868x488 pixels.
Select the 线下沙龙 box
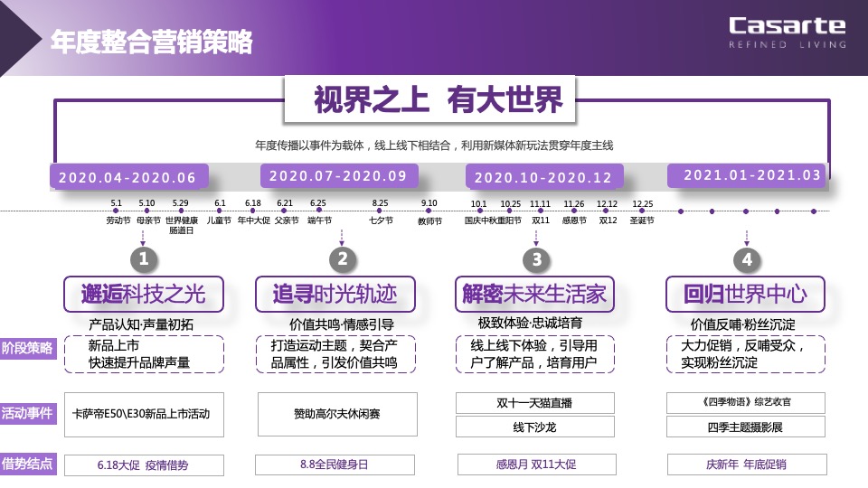tap(534, 427)
